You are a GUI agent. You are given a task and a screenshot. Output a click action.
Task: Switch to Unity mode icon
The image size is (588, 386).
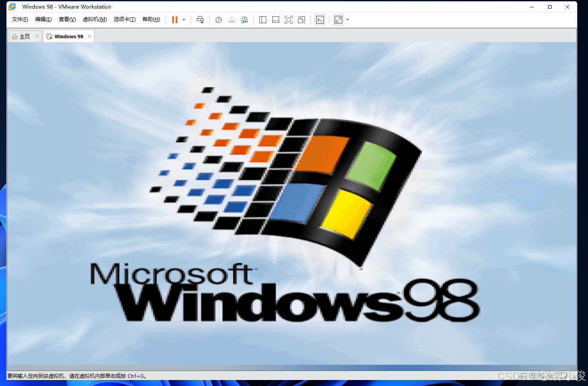[x=302, y=20]
